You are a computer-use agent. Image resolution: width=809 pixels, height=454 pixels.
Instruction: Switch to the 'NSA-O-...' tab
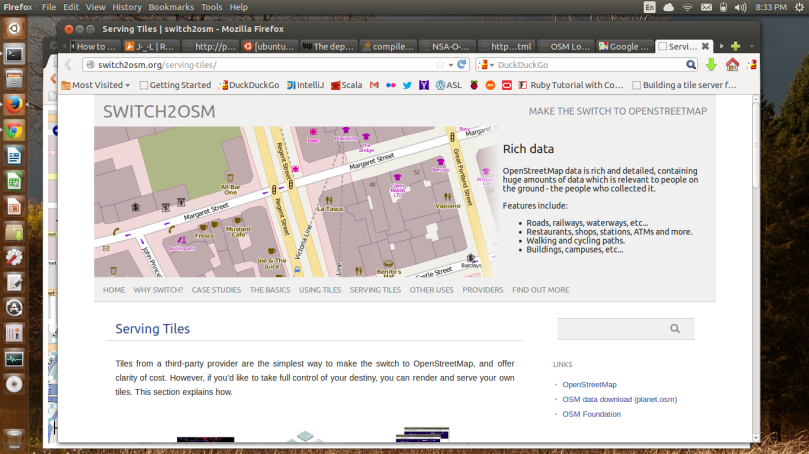(447, 46)
